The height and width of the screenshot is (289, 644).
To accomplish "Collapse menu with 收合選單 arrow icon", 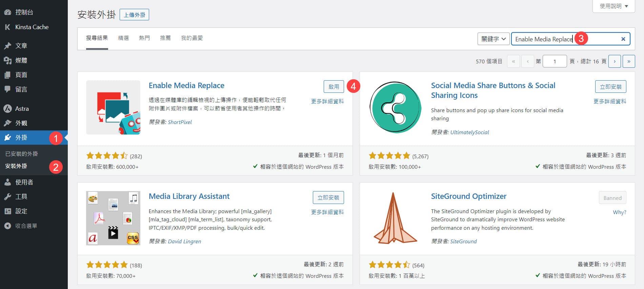I will [x=7, y=226].
